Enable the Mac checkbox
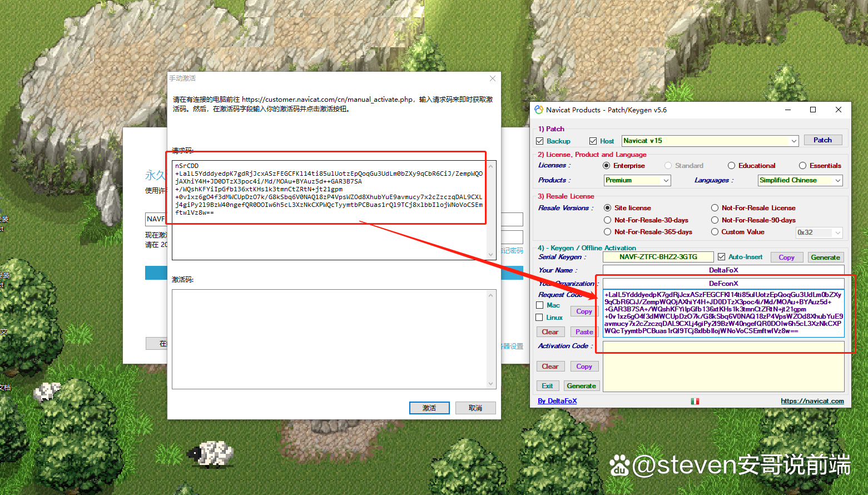Screen dimensions: 868x495 pyautogui.click(x=540, y=305)
